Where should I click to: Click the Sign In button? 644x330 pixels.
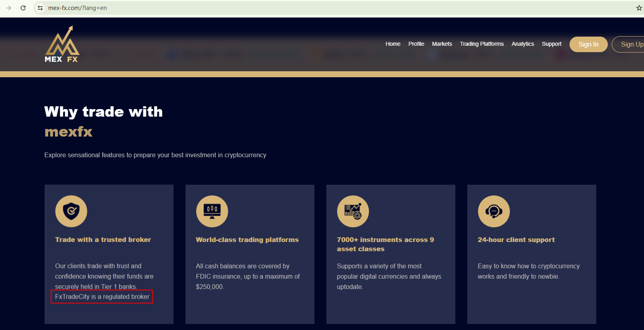pyautogui.click(x=588, y=44)
